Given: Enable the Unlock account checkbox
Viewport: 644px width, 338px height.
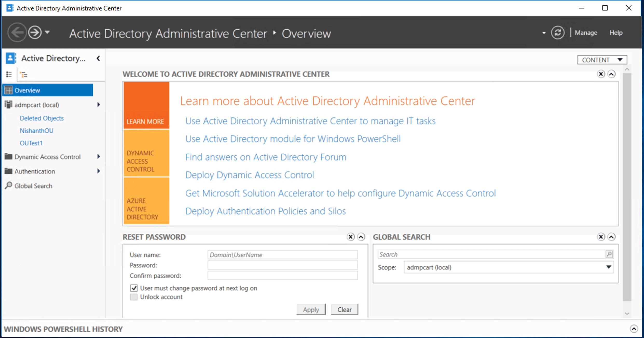Looking at the screenshot, I should 134,297.
